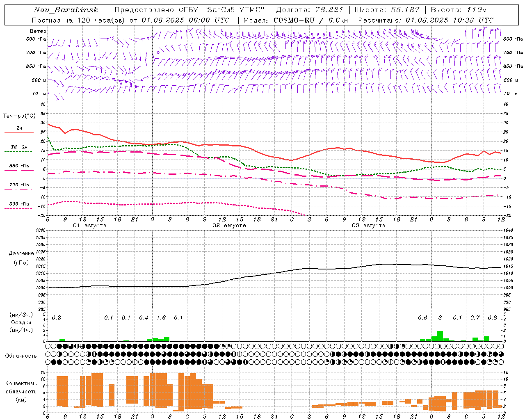Click the 03 августа date label

tap(369, 226)
